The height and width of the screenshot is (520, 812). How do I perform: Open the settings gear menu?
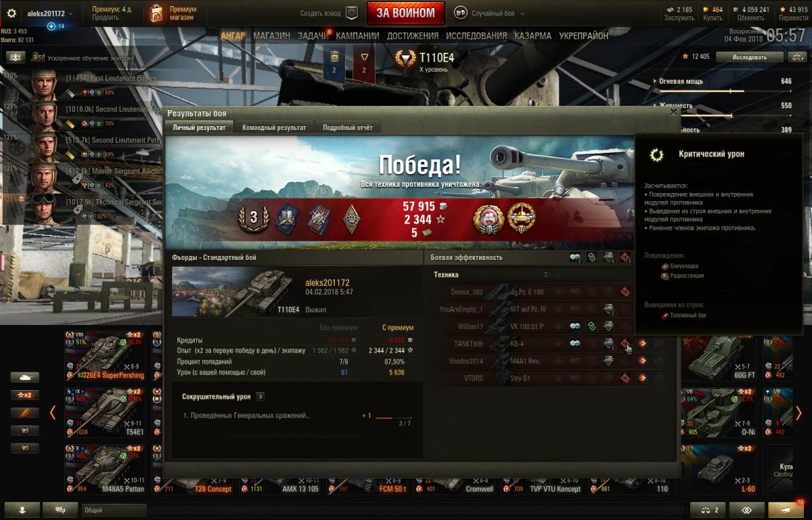(12, 14)
